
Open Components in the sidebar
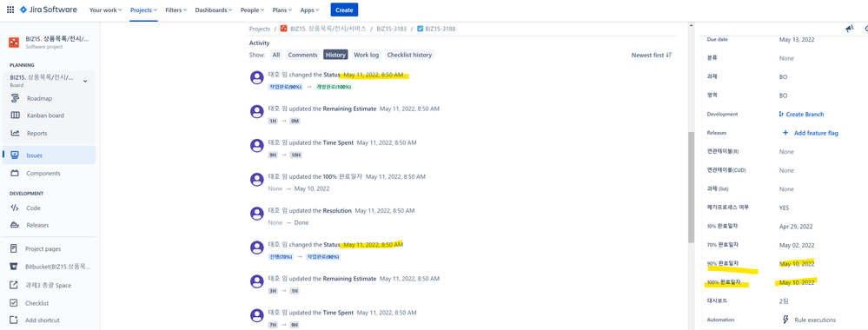[43, 174]
